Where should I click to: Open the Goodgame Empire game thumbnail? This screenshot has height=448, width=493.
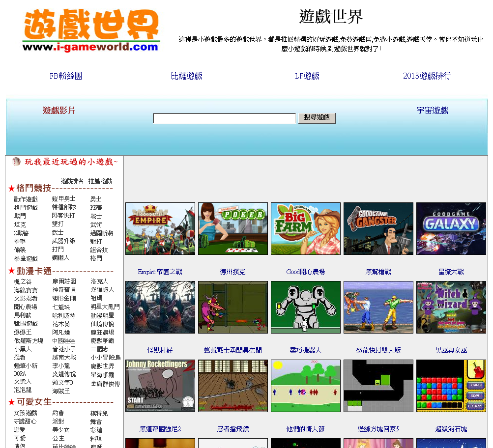(x=160, y=228)
